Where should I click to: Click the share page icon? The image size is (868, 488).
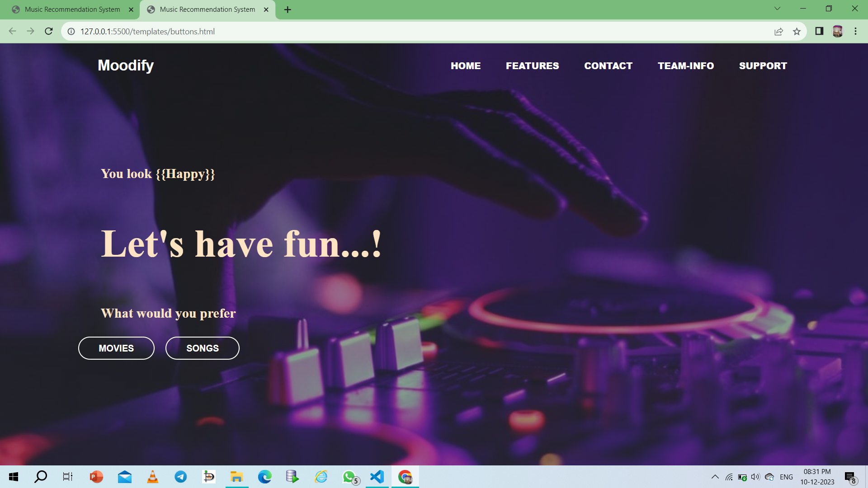[x=778, y=31]
